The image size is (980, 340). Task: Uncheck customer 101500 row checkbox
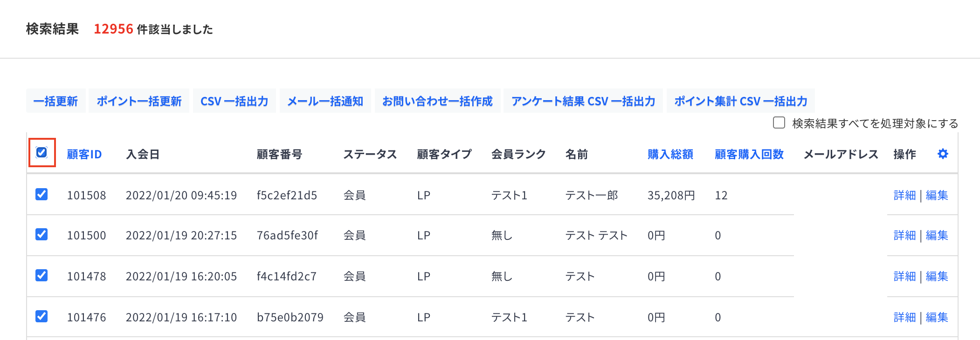41,234
